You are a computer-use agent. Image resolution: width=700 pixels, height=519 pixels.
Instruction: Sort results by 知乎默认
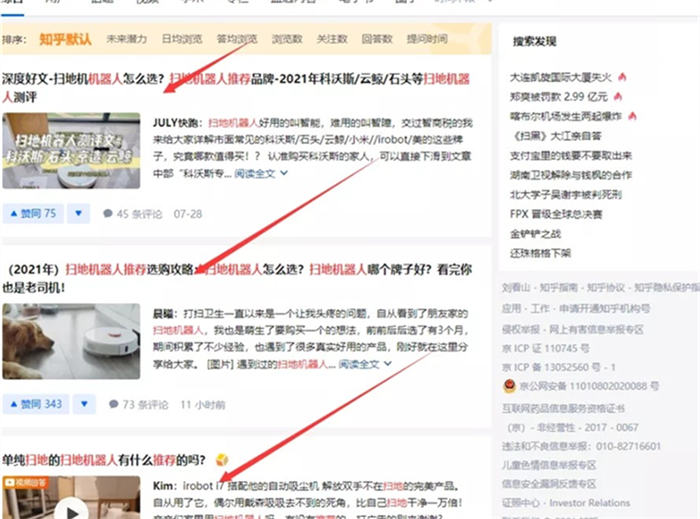pyautogui.click(x=65, y=40)
